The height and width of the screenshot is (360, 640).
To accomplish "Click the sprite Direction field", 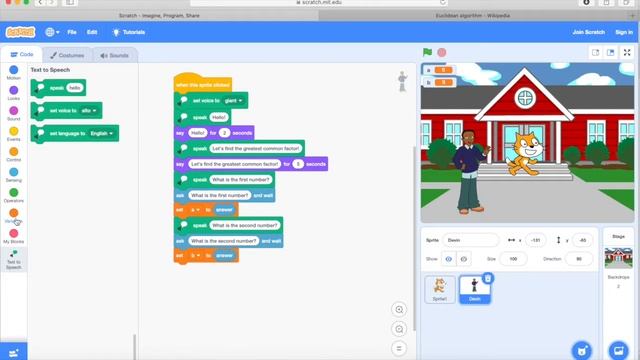I will click(x=579, y=259).
